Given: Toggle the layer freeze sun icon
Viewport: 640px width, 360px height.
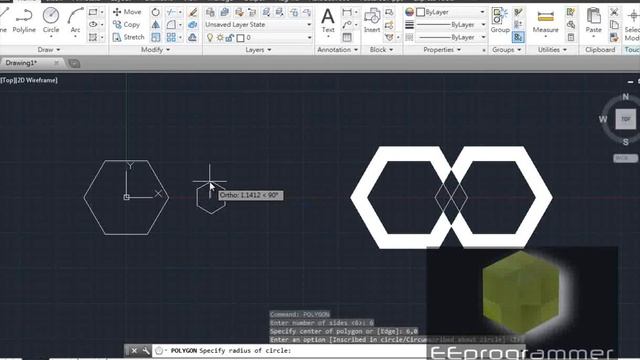Looking at the screenshot, I should (x=220, y=38).
